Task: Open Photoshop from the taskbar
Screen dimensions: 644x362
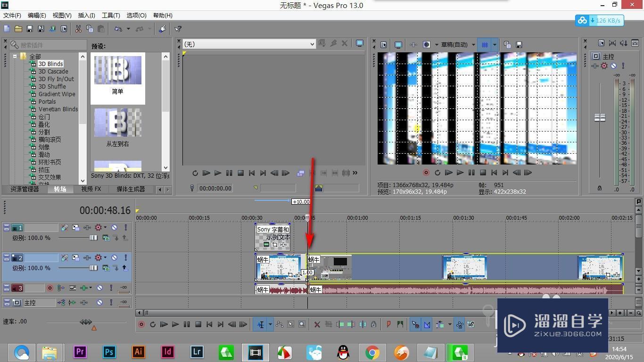Action: click(x=109, y=352)
